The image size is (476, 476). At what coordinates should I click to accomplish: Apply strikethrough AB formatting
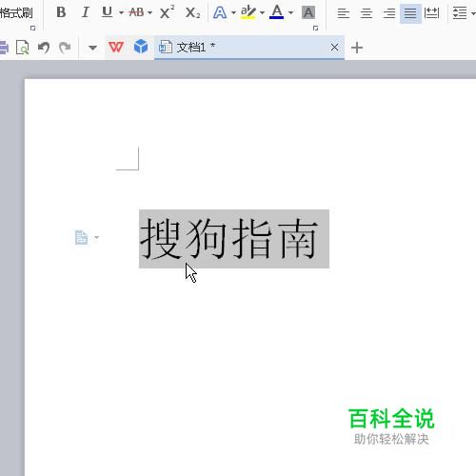click(x=136, y=12)
